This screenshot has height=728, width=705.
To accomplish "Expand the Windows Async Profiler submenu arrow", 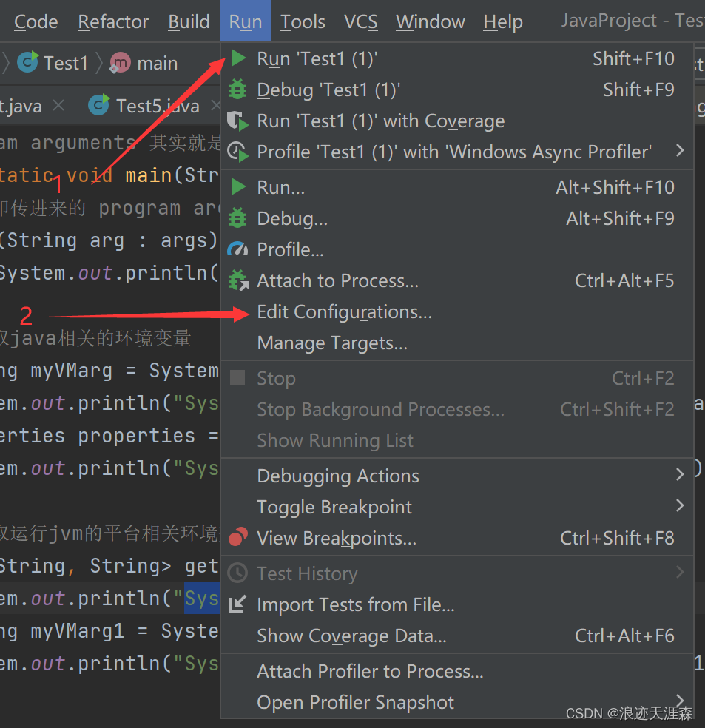I will [680, 152].
